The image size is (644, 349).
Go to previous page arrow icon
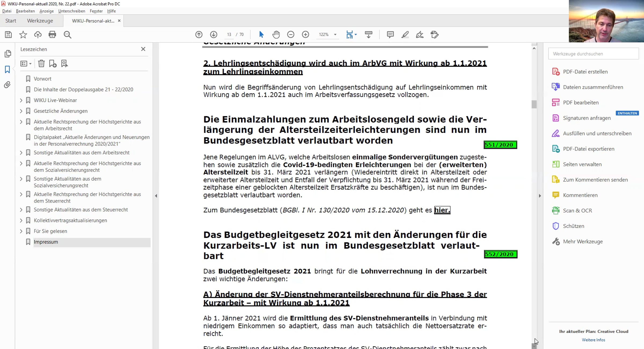pyautogui.click(x=199, y=35)
